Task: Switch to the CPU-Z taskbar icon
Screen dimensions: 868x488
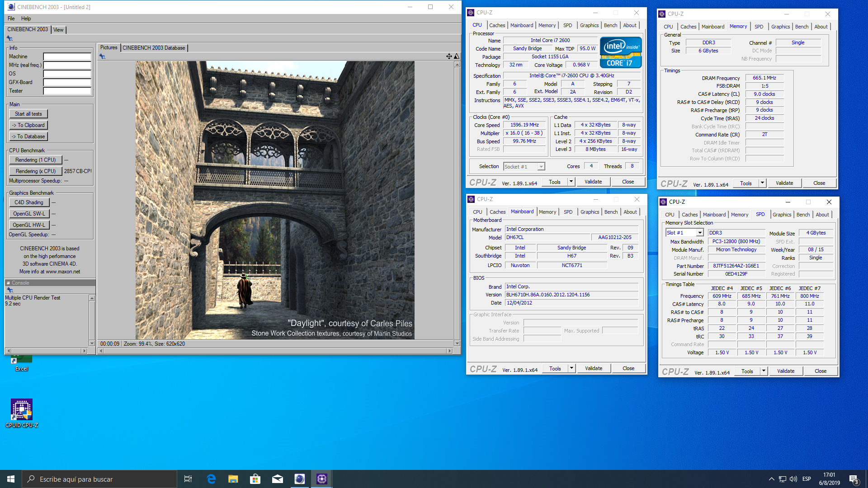Action: coord(322,479)
